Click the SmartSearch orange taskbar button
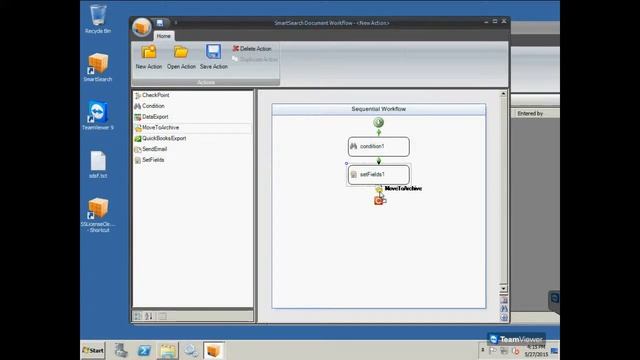This screenshot has height=360, width=640. click(213, 350)
